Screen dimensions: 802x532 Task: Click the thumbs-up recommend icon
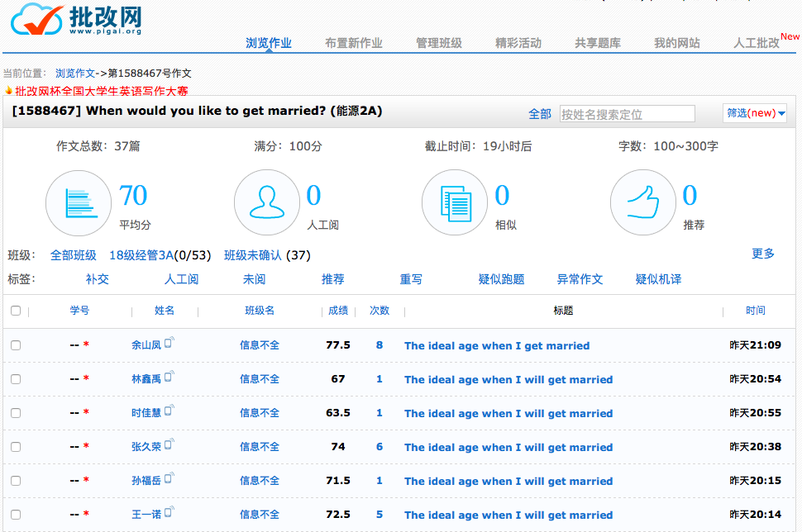642,203
